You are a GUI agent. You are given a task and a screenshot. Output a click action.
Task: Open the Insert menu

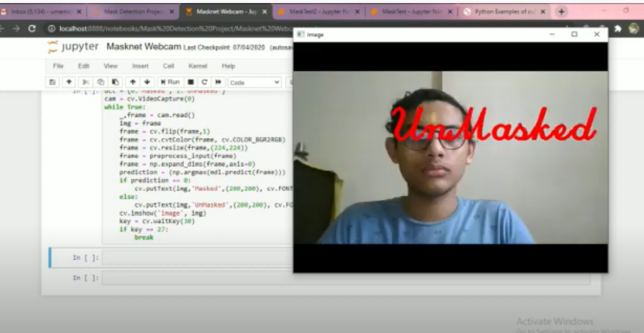coord(140,66)
